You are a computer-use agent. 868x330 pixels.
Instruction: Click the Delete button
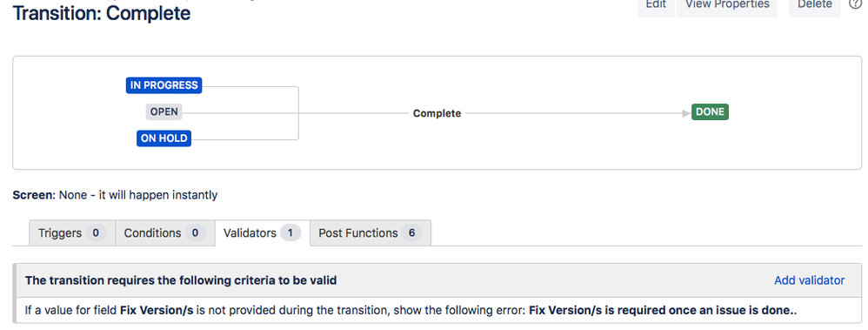tap(815, 5)
